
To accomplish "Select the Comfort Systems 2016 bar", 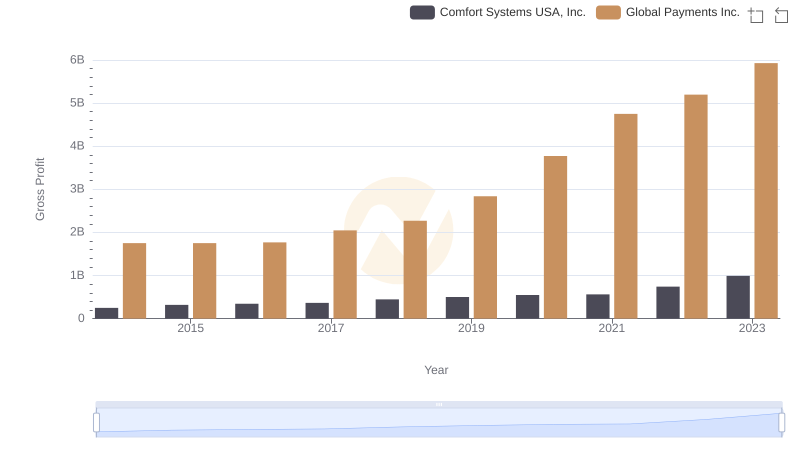I will [x=246, y=311].
